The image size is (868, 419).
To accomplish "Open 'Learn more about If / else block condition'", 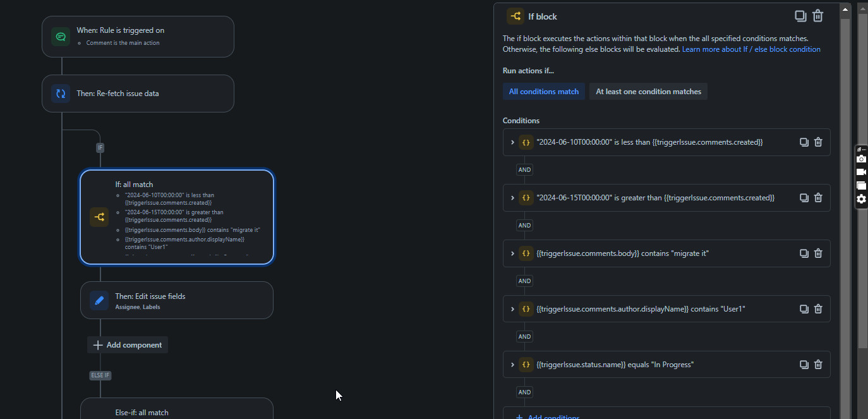I will [751, 49].
